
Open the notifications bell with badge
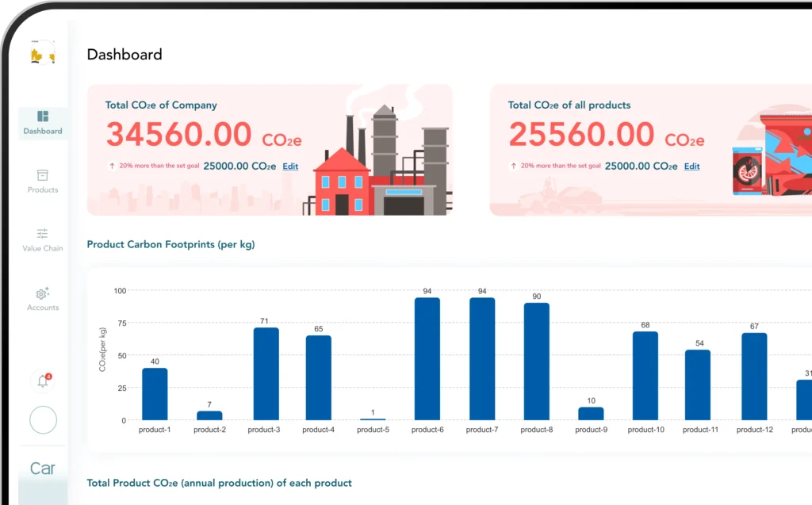coord(43,381)
